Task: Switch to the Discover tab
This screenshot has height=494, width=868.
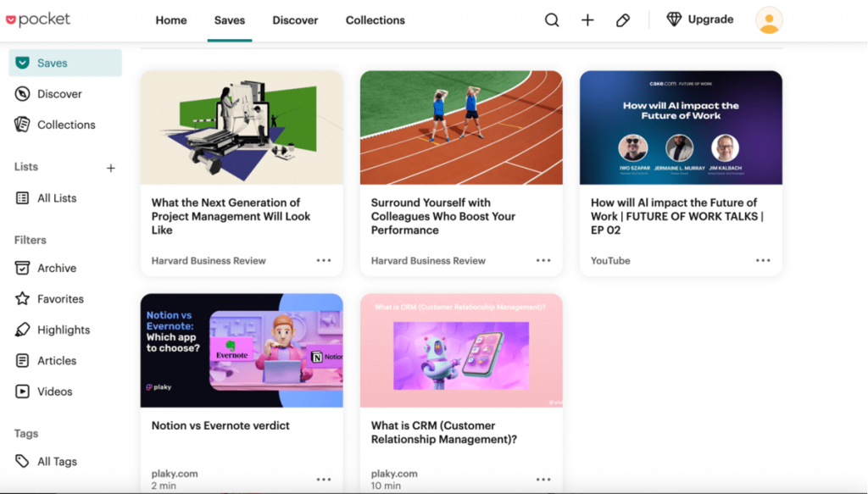Action: pos(295,20)
